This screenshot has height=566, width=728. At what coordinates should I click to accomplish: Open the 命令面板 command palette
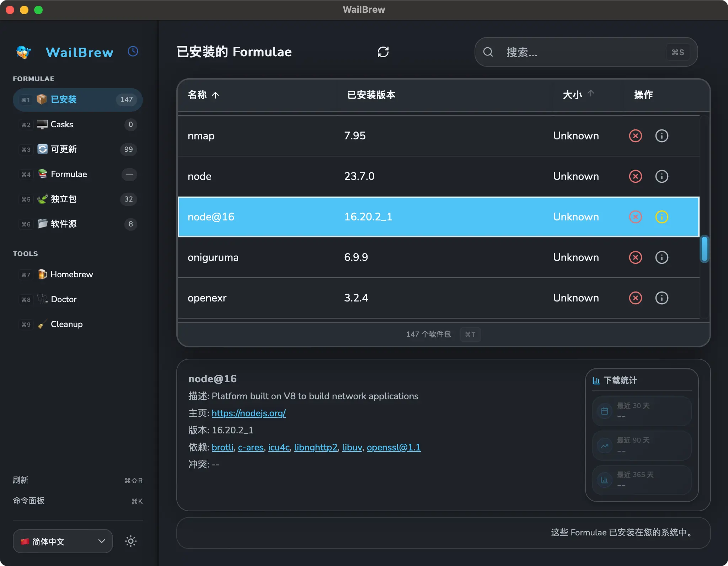point(78,501)
